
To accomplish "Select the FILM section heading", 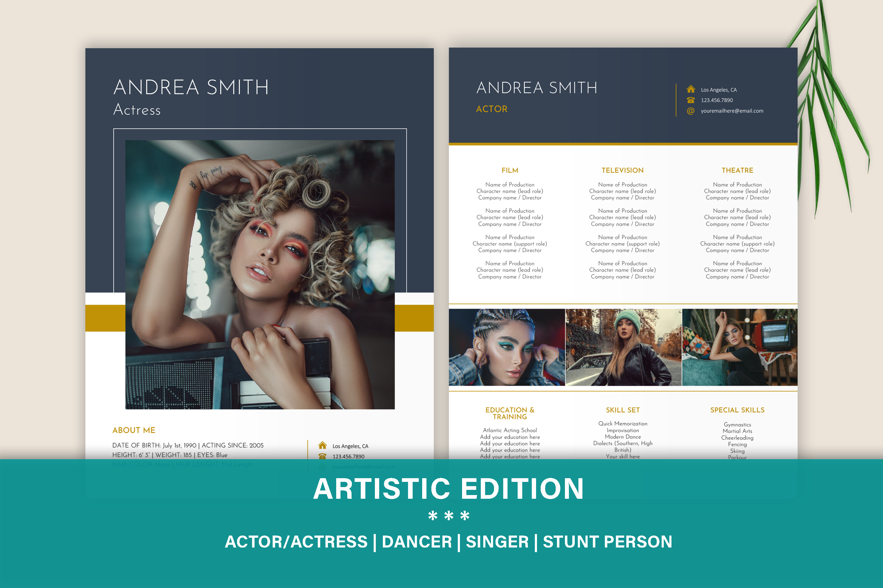I will click(510, 170).
